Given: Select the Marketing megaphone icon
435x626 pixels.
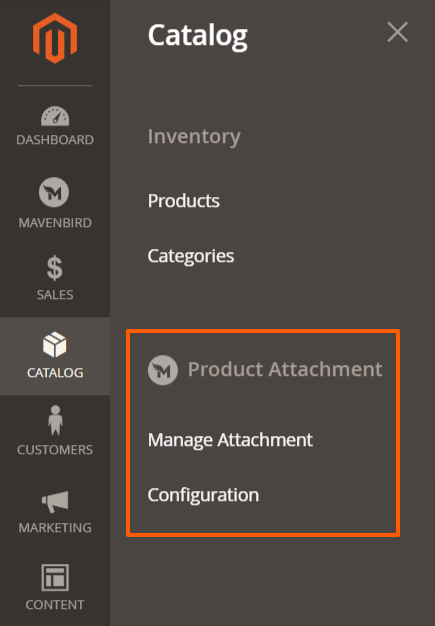Looking at the screenshot, I should click(x=55, y=501).
